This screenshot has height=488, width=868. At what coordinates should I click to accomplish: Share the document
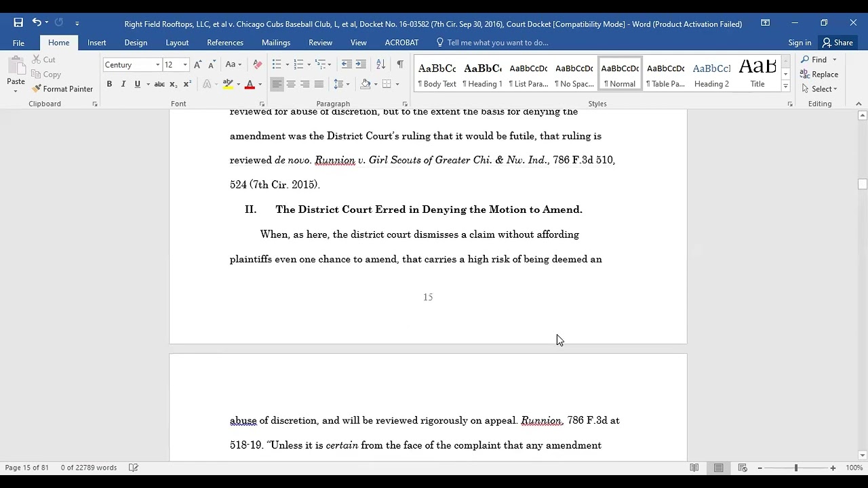(837, 43)
